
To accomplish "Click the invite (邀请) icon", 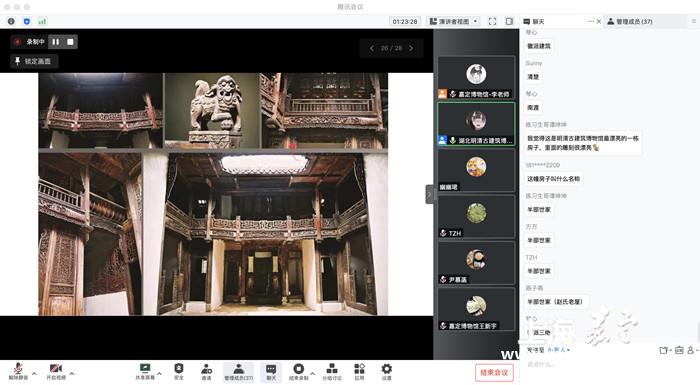I will coord(206,371).
